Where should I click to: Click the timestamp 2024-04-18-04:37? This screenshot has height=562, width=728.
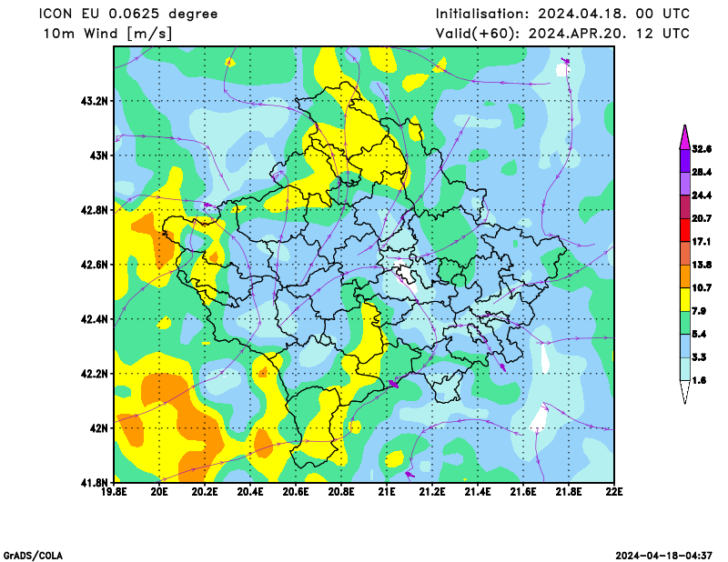tap(664, 556)
